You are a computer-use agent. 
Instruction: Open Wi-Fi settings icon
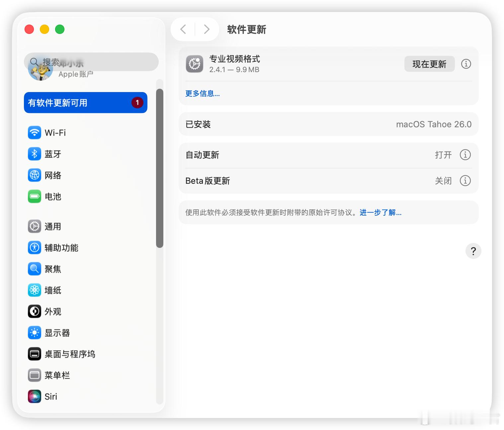pos(35,133)
